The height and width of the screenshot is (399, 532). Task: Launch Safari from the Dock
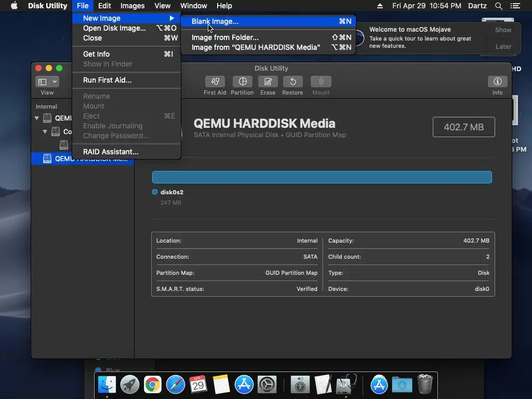click(176, 385)
